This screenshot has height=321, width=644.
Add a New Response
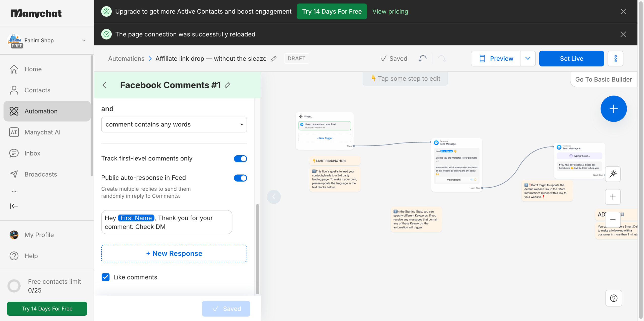coord(174,253)
